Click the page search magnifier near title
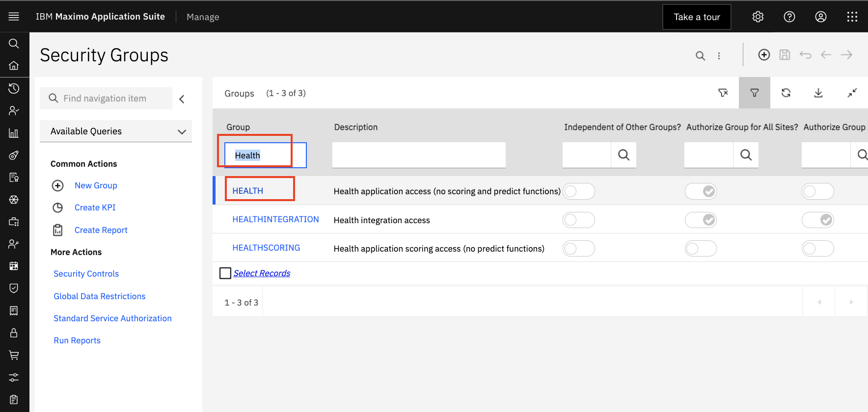The image size is (868, 412). (701, 56)
